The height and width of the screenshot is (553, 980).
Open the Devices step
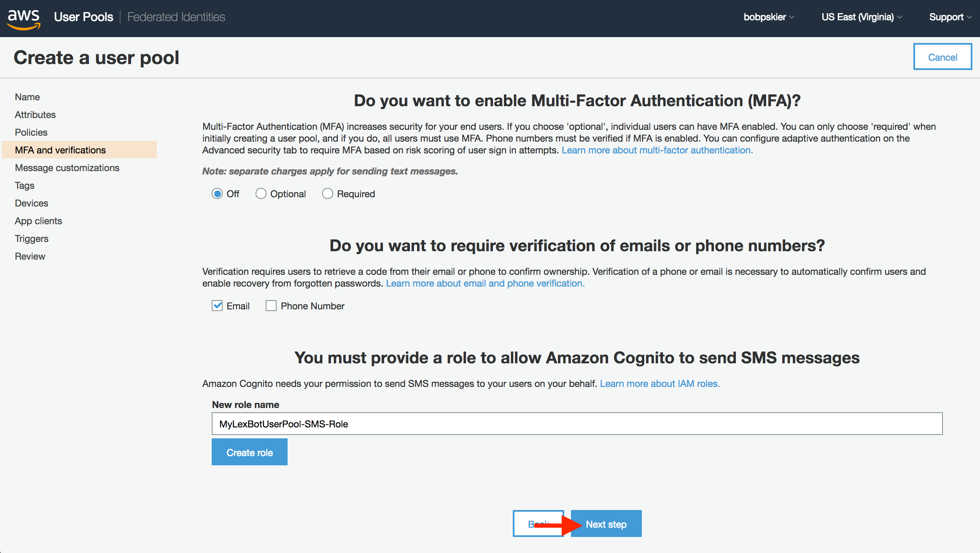pos(32,203)
